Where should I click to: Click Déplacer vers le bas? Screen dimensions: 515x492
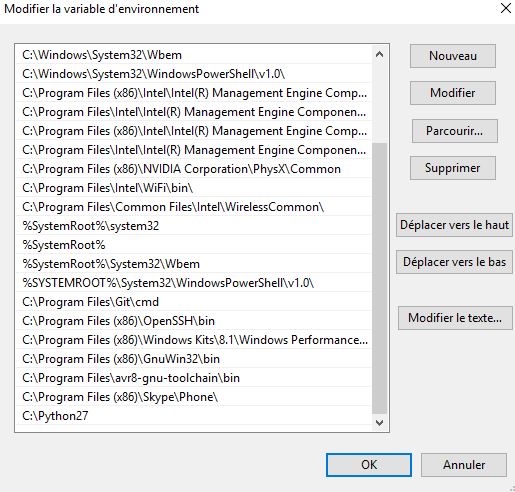[x=454, y=262]
